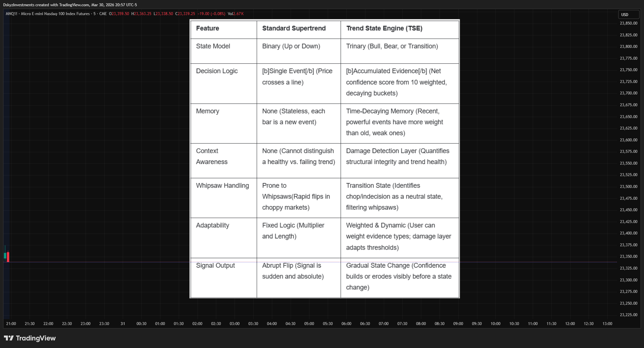Select the 'Decision Logic' row label
The height and width of the screenshot is (348, 644).
click(x=217, y=71)
